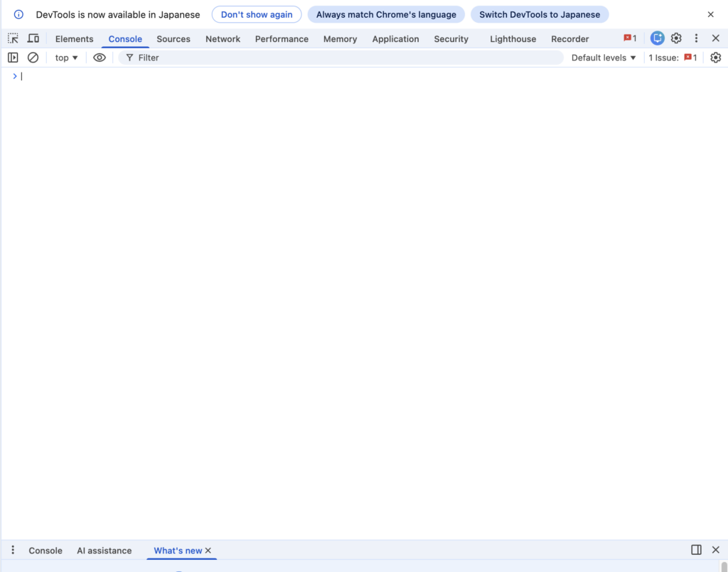Click into the Filter input field

coord(341,58)
